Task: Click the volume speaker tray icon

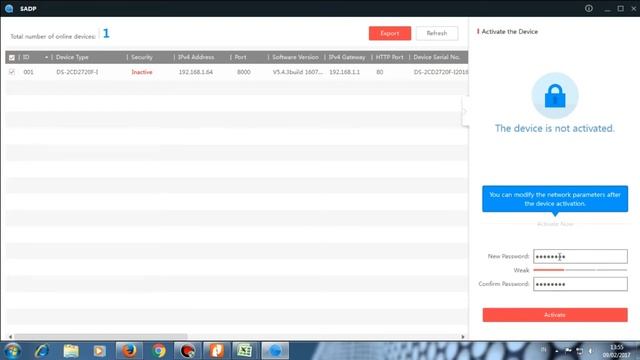Action: [x=591, y=351]
